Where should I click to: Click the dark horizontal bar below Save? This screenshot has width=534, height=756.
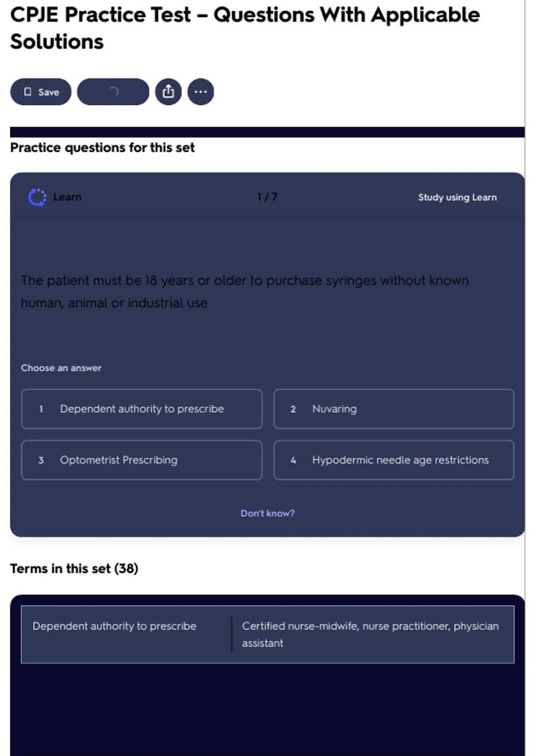point(267,132)
